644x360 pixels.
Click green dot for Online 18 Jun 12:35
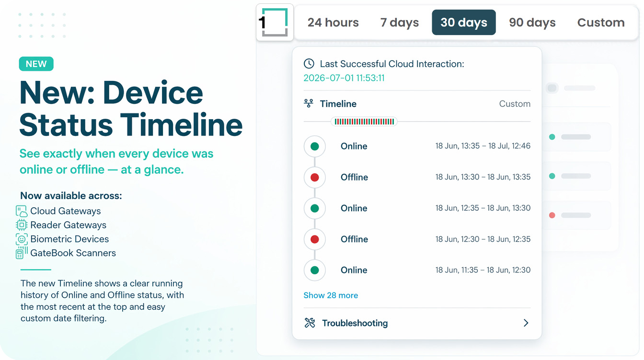315,209
